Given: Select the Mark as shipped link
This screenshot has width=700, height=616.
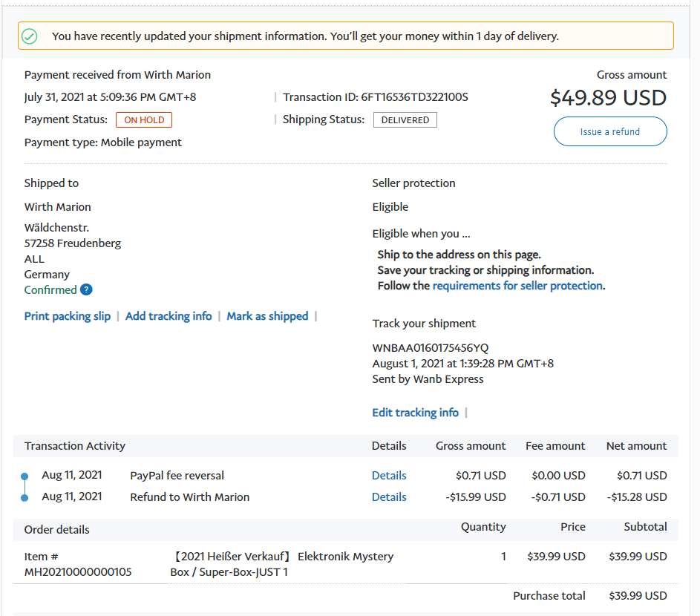Looking at the screenshot, I should [x=267, y=316].
